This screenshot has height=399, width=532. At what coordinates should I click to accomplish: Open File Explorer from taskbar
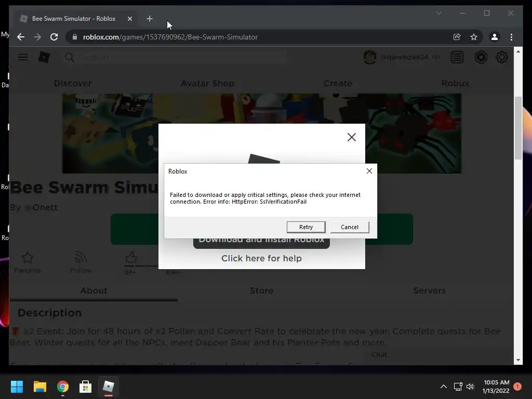click(x=39, y=387)
